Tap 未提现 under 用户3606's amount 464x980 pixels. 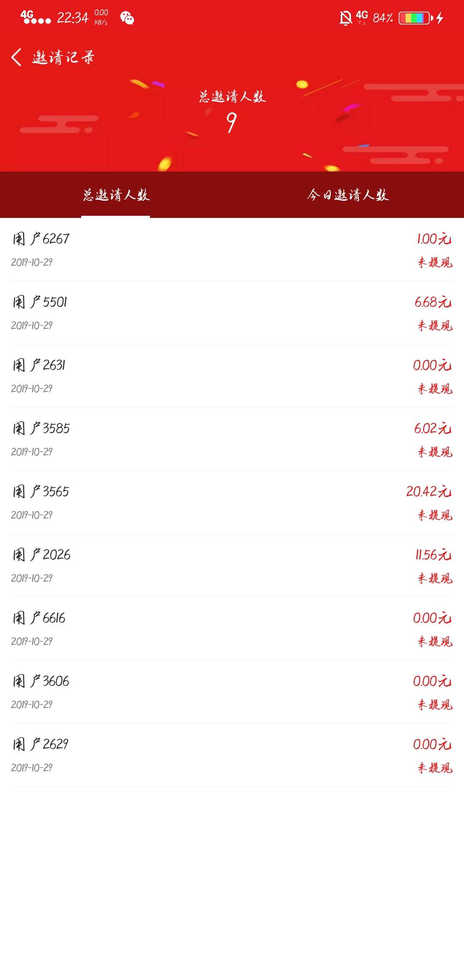tap(435, 705)
